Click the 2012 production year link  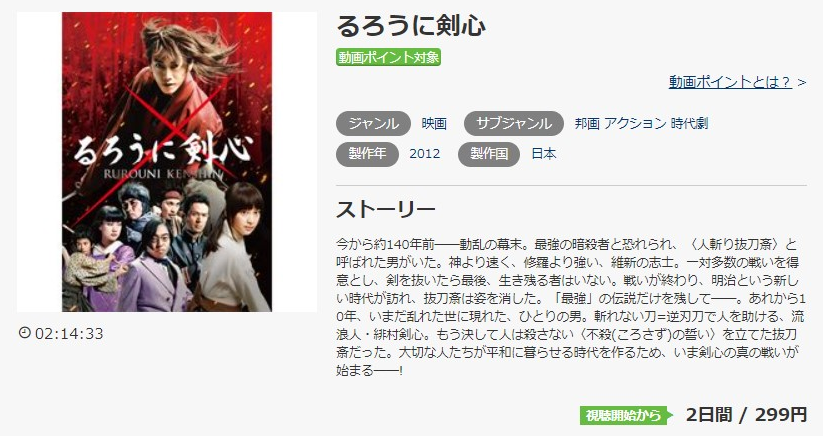(425, 154)
